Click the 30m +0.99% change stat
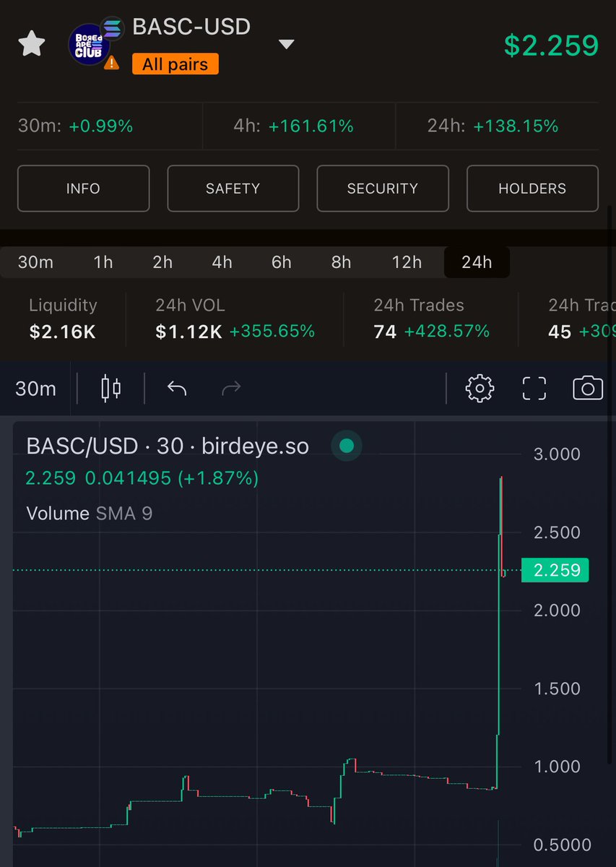Image resolution: width=616 pixels, height=867 pixels. (x=75, y=126)
